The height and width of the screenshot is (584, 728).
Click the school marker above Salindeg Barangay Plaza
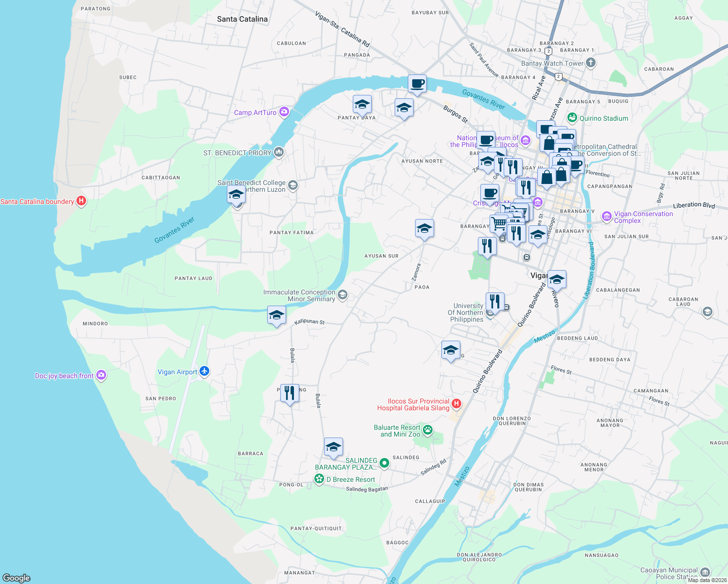[x=333, y=448]
